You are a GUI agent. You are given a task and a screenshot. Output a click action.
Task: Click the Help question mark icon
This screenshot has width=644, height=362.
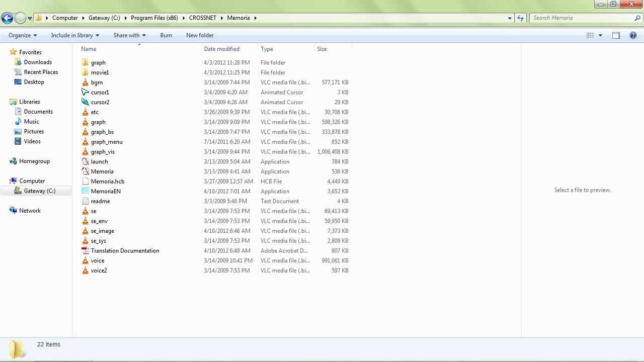[633, 35]
